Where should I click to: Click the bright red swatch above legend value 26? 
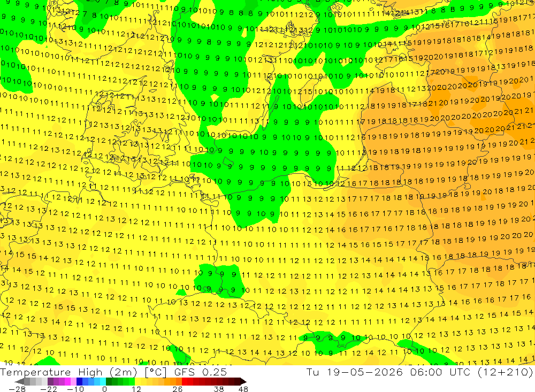[185, 381]
